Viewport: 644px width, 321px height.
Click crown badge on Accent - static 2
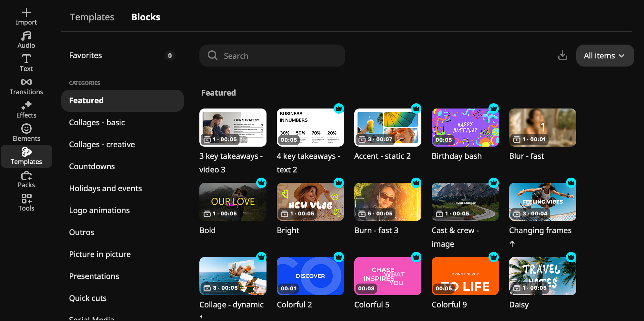[416, 109]
